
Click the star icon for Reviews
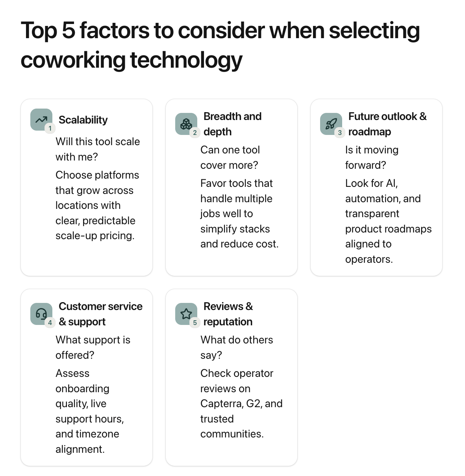pos(186,314)
